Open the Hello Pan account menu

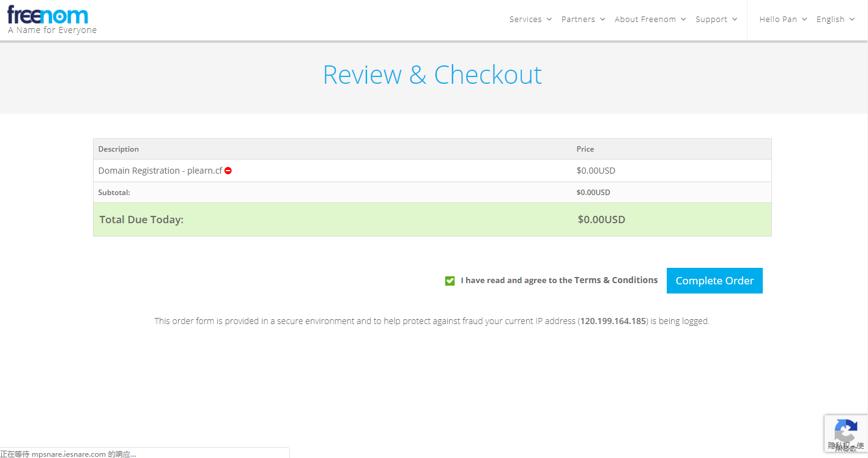783,20
